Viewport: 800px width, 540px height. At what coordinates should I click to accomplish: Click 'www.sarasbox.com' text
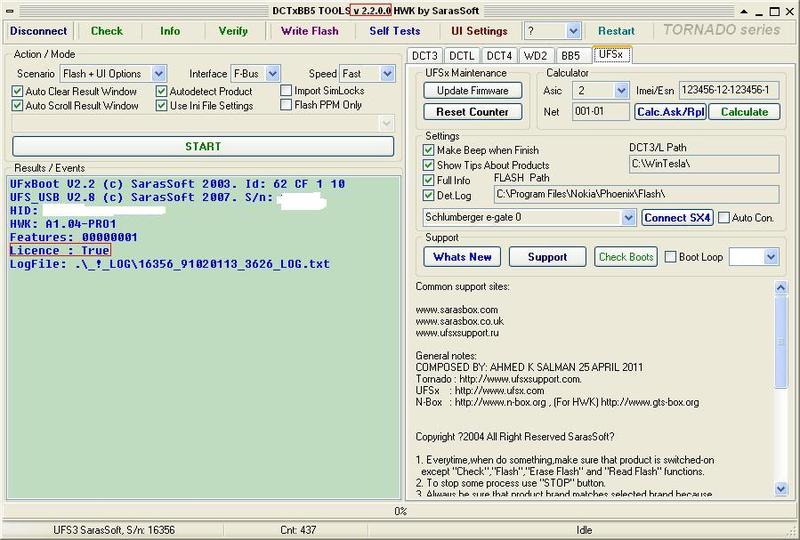(x=457, y=310)
